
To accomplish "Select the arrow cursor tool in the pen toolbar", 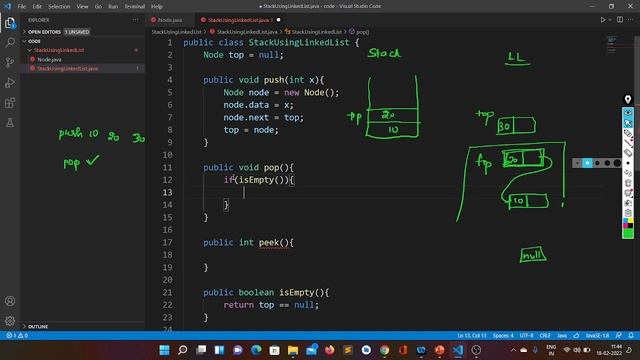I will tap(628, 123).
